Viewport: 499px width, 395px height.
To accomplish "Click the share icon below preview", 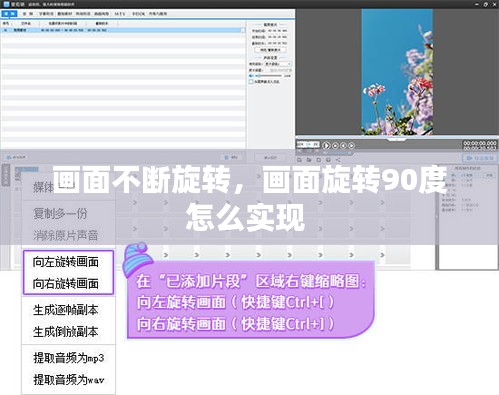I will click(x=338, y=160).
